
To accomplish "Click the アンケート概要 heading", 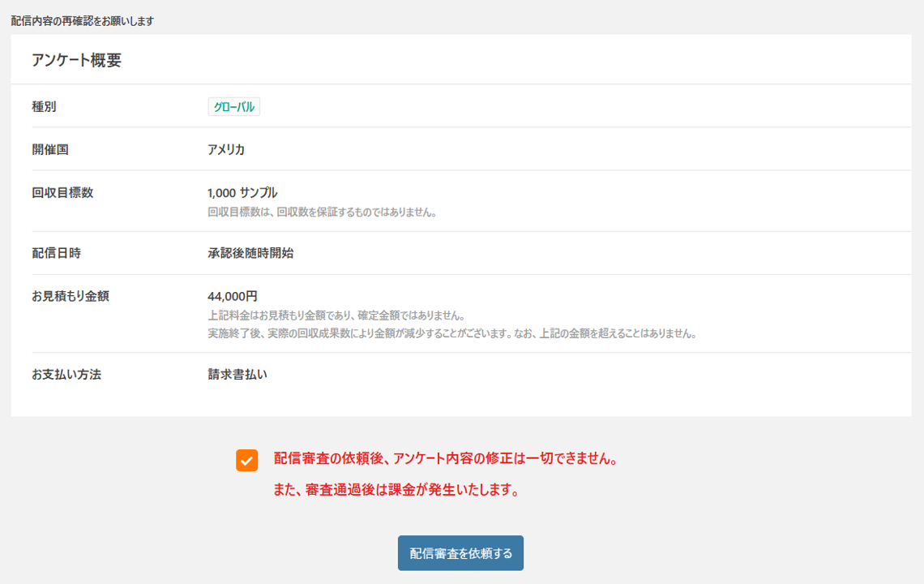I will pyautogui.click(x=76, y=60).
